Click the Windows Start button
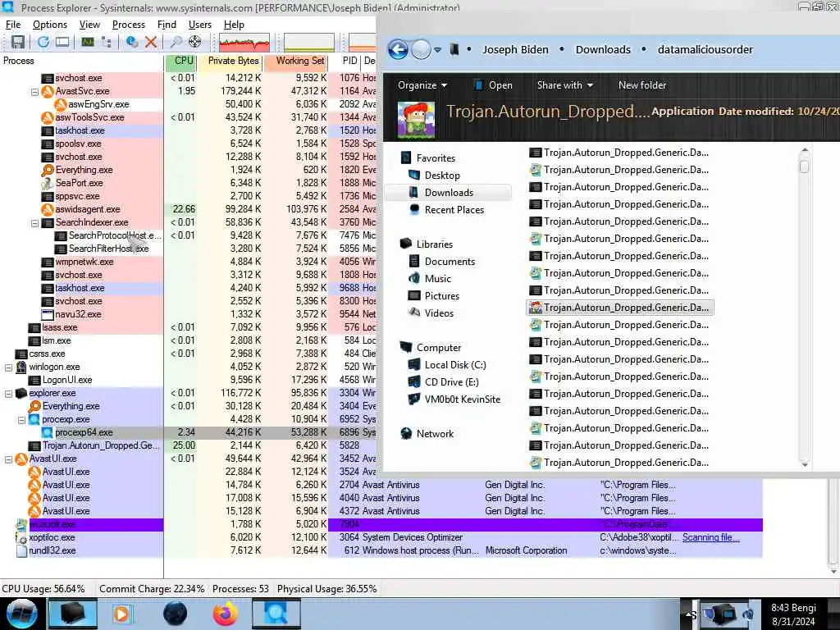The height and width of the screenshot is (630, 840). coord(21,614)
